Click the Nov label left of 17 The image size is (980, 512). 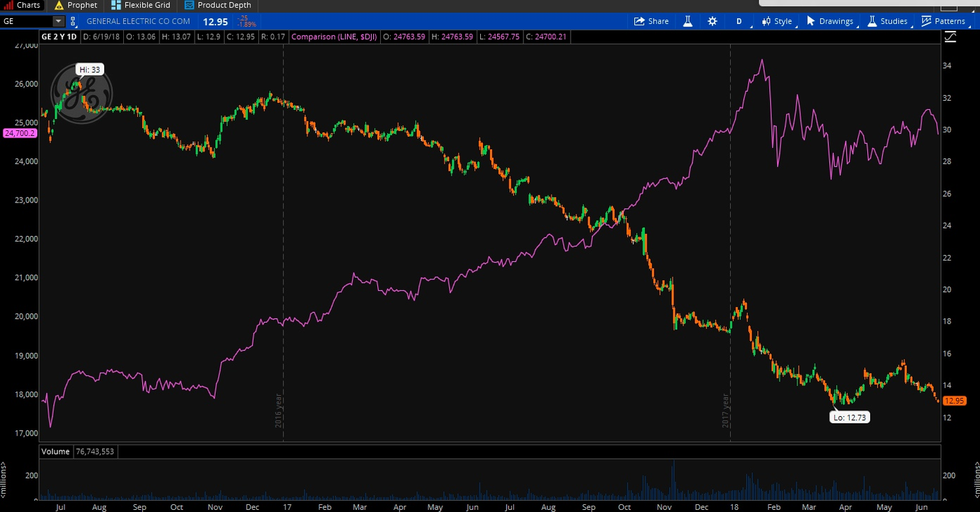215,506
